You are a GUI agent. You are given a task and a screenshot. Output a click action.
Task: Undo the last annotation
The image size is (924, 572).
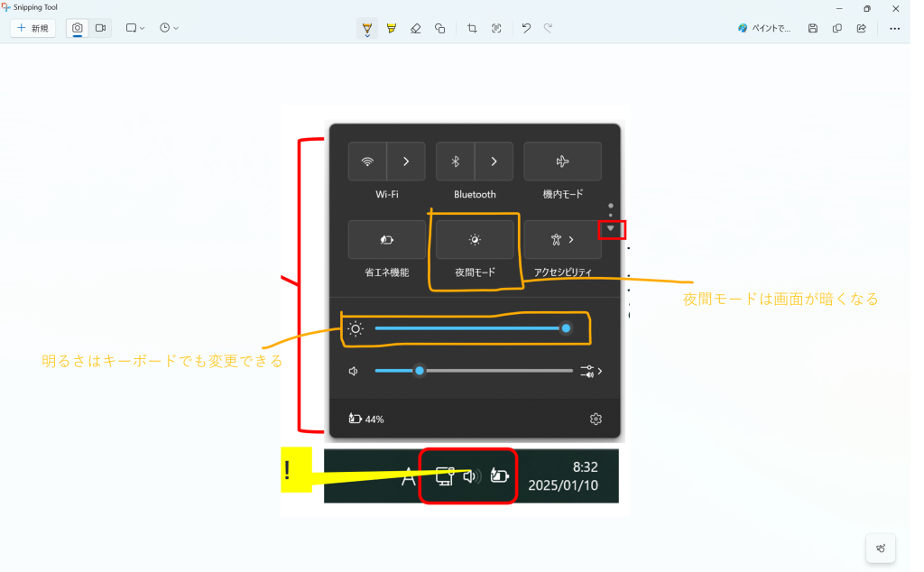coord(526,28)
